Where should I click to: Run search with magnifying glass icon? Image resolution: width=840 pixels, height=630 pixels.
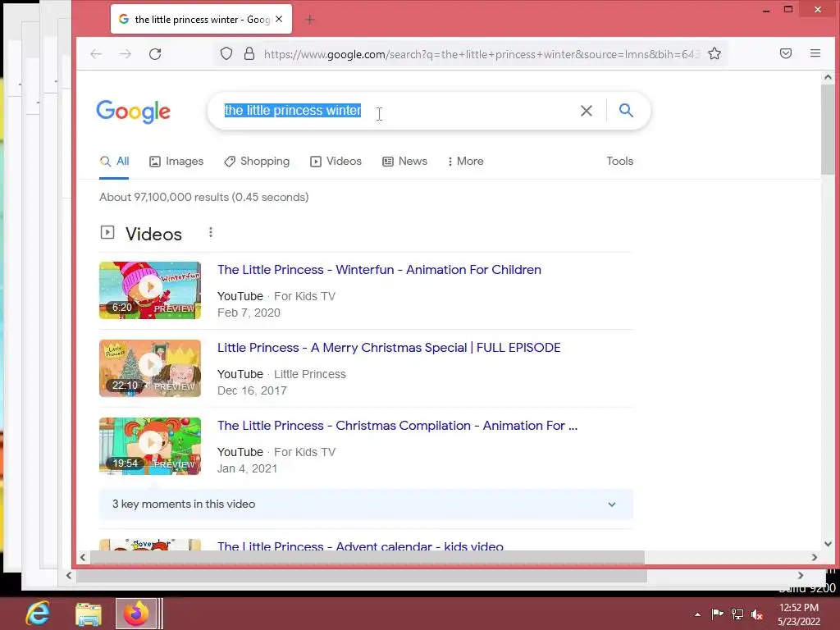(x=626, y=111)
